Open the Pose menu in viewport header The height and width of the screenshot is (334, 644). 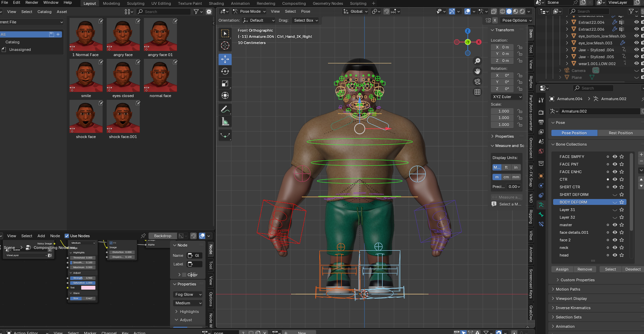pyautogui.click(x=306, y=11)
